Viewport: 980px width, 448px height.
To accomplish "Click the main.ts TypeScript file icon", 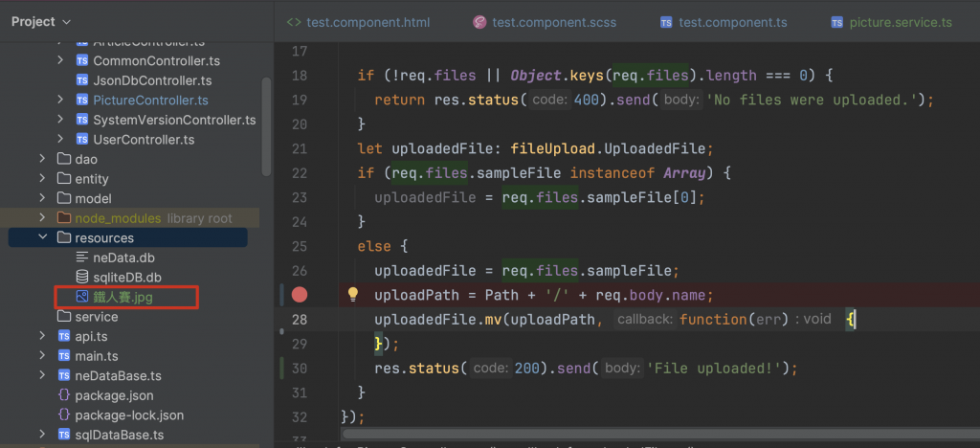I will pos(64,355).
